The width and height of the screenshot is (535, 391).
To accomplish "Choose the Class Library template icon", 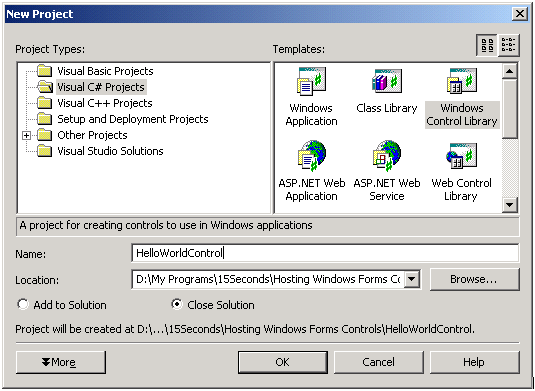I will [387, 81].
